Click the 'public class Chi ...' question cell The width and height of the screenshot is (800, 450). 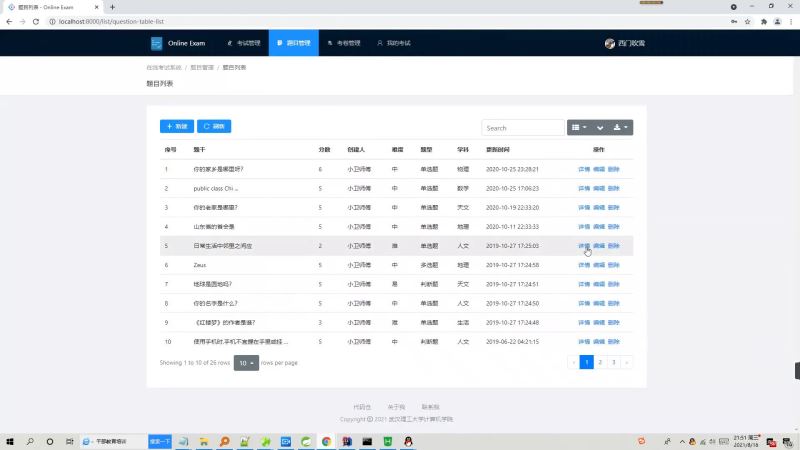[216, 189]
